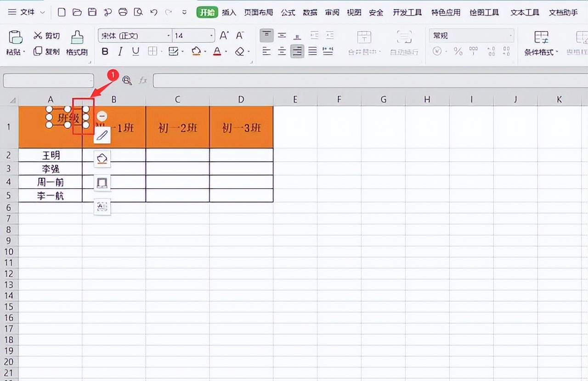Viewport: 588px width, 381px height.
Task: Expand the fill color dropdown arrow
Action: coord(205,52)
